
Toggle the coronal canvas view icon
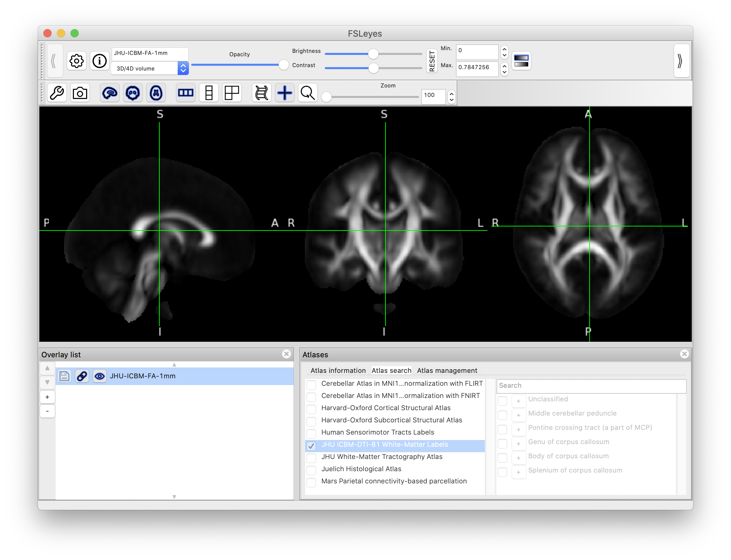click(x=133, y=93)
